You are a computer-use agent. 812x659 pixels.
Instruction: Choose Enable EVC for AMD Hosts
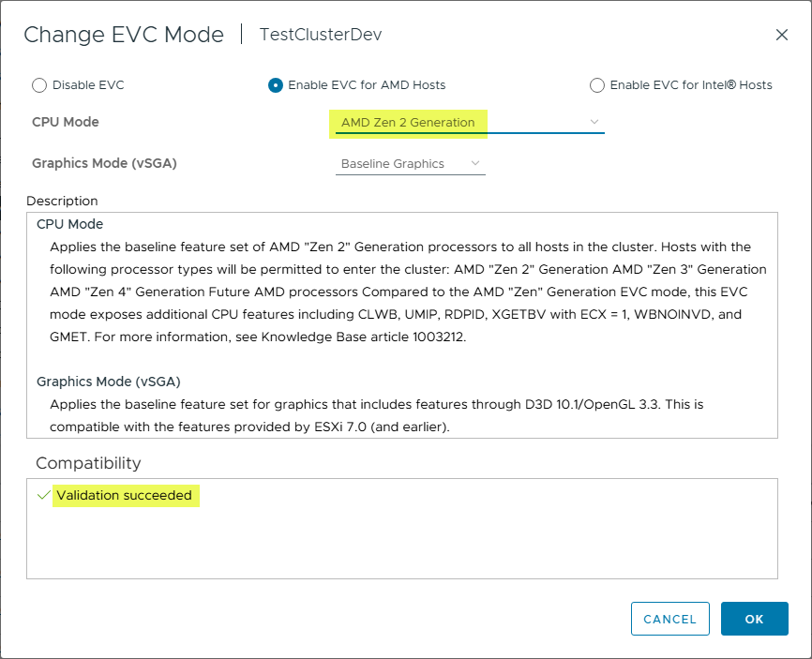click(276, 85)
